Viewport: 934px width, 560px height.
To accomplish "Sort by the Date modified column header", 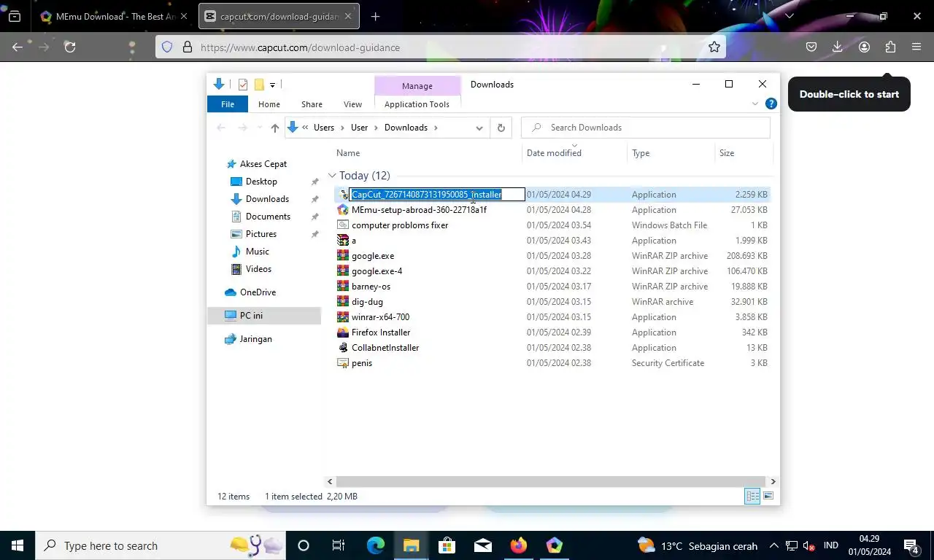I will [554, 153].
